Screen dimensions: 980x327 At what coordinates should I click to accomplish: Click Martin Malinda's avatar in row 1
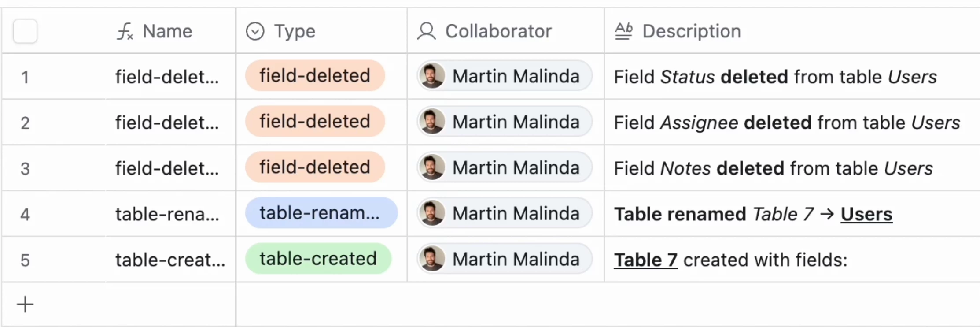432,76
